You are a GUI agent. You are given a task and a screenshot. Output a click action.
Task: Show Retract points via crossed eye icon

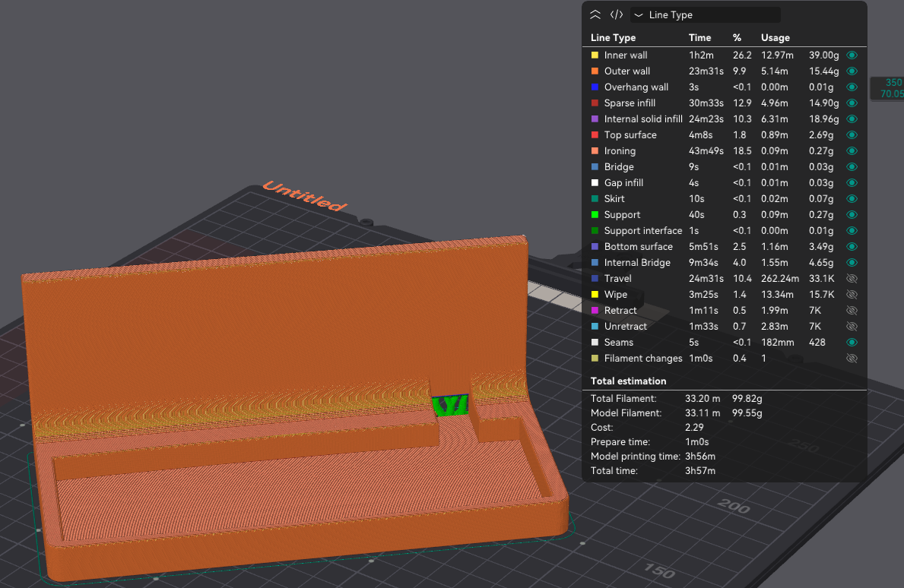click(852, 311)
